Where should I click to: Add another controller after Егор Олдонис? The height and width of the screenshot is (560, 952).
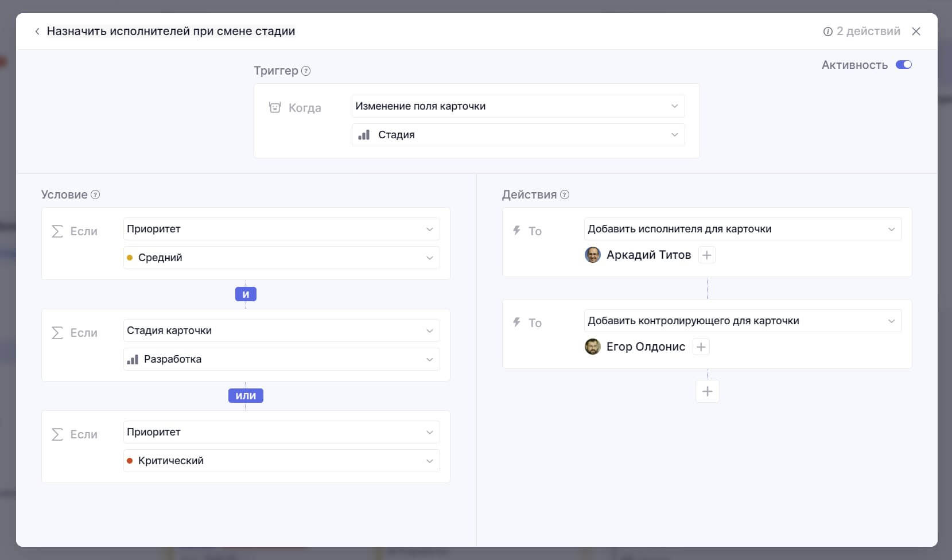coord(701,347)
